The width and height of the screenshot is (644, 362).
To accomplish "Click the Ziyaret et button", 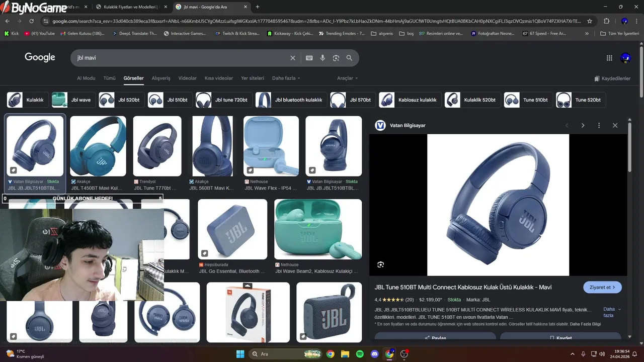I will 602,287.
